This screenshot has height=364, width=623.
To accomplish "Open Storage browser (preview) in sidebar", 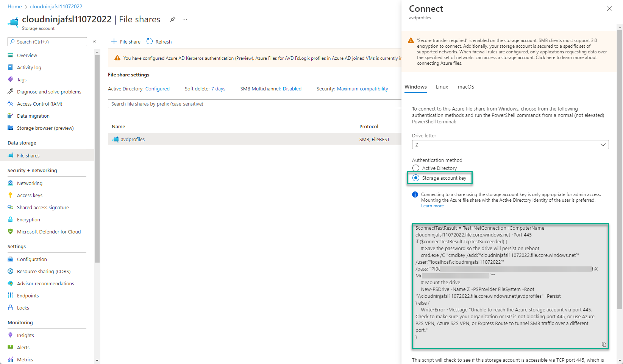I will pyautogui.click(x=45, y=128).
